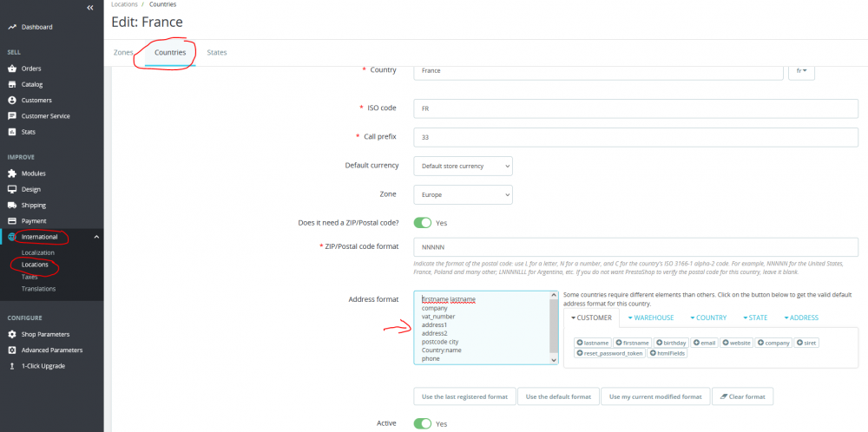Click the Customers person icon
The height and width of the screenshot is (432, 868).
pos(11,100)
